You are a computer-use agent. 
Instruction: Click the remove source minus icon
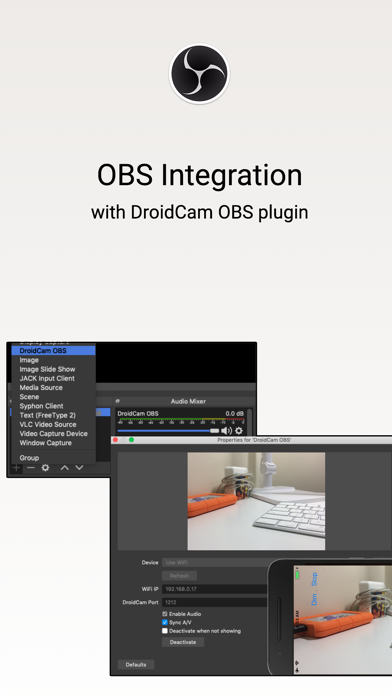pos(31,467)
